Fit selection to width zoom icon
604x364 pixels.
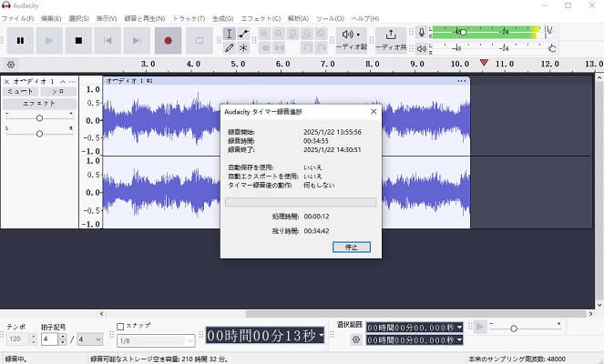point(292,34)
